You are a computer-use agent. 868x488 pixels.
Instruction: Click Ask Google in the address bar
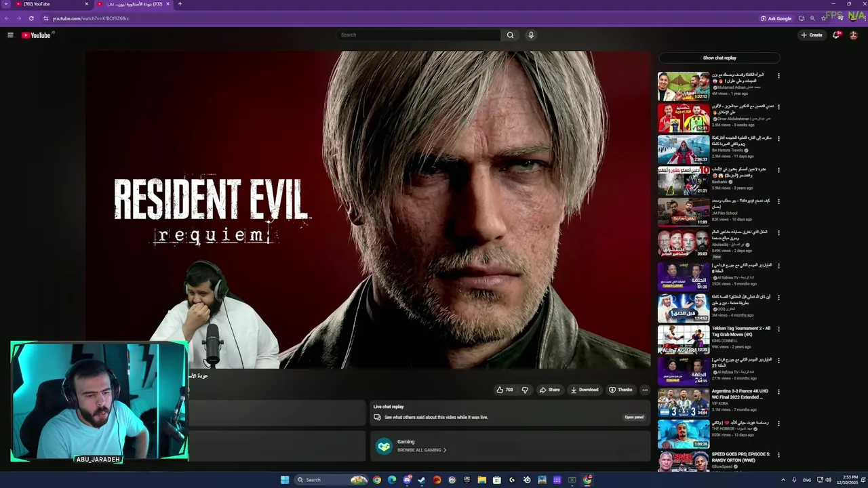coord(776,18)
